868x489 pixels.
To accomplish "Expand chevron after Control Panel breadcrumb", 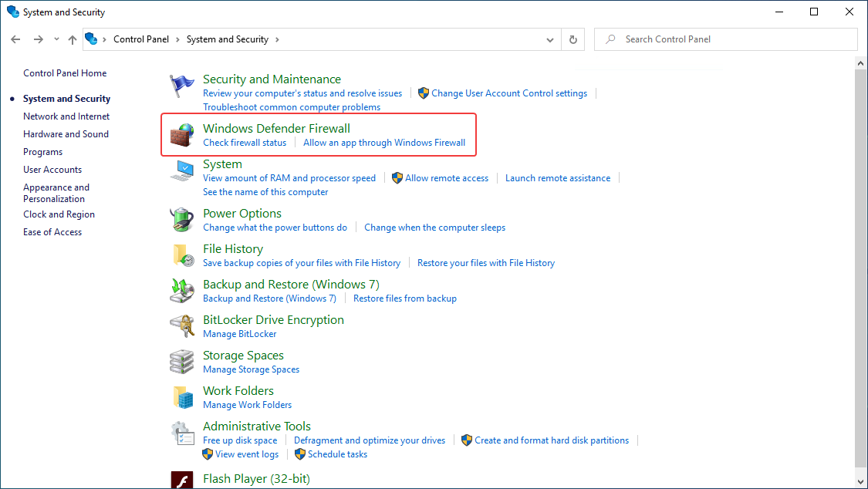I will 177,40.
